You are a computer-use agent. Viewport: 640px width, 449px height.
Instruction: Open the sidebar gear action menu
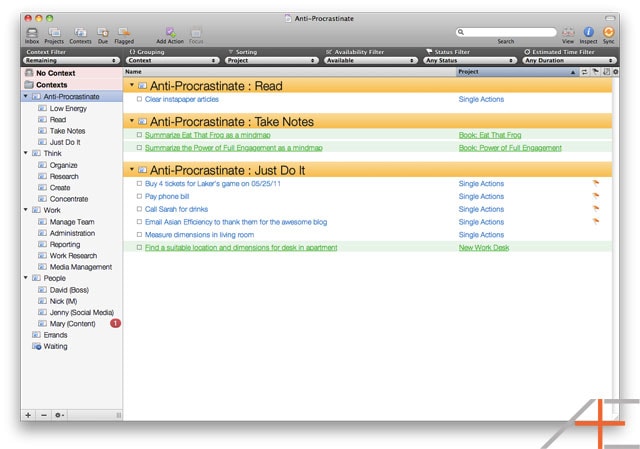59,415
